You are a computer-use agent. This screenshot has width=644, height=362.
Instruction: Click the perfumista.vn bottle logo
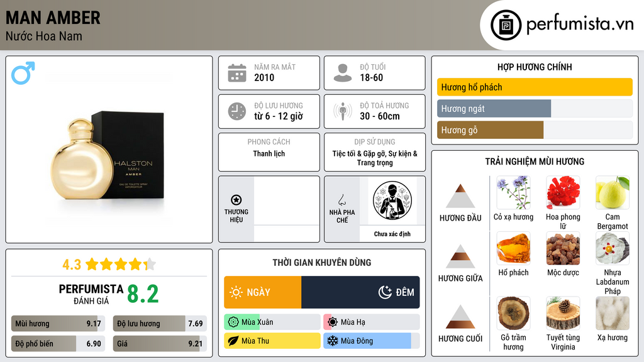click(x=506, y=25)
